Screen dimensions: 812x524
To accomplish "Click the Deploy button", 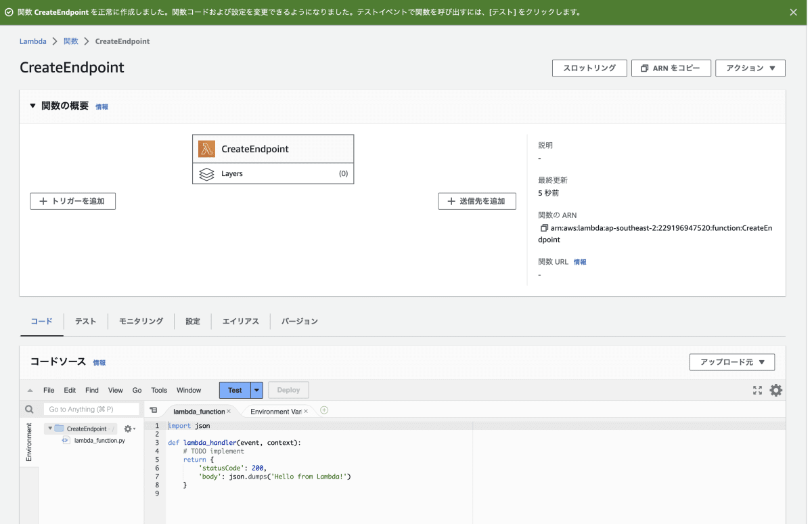I will 288,391.
